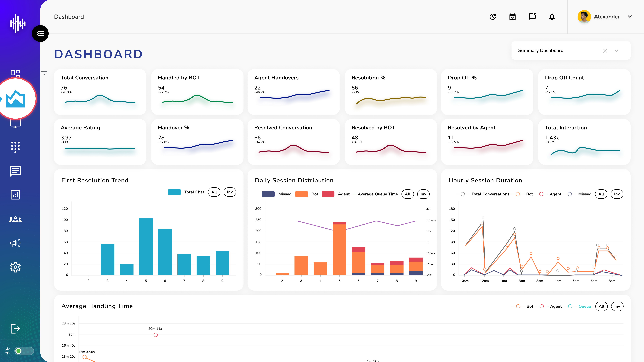
Task: Open the Handover % card
Action: point(197,142)
